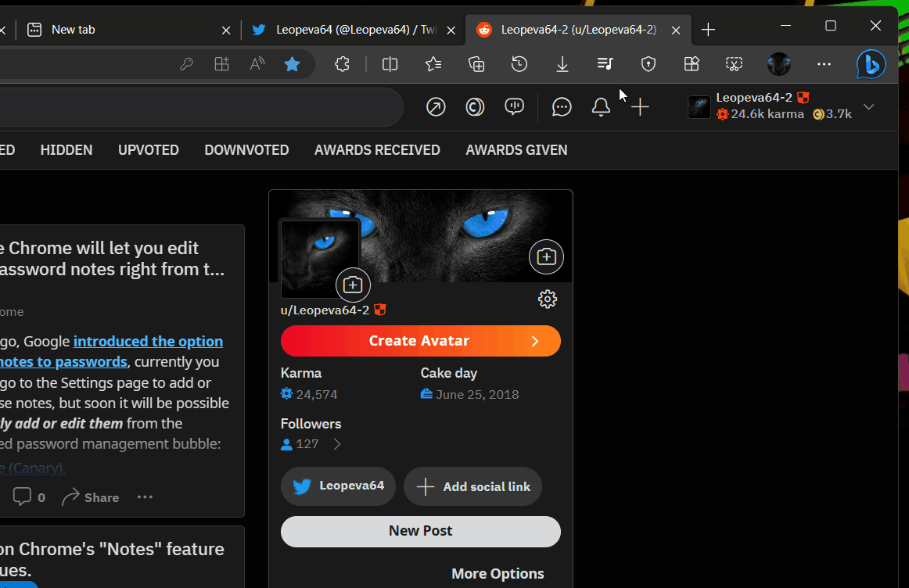Open the Leopeva64 Twitter social link

[338, 486]
